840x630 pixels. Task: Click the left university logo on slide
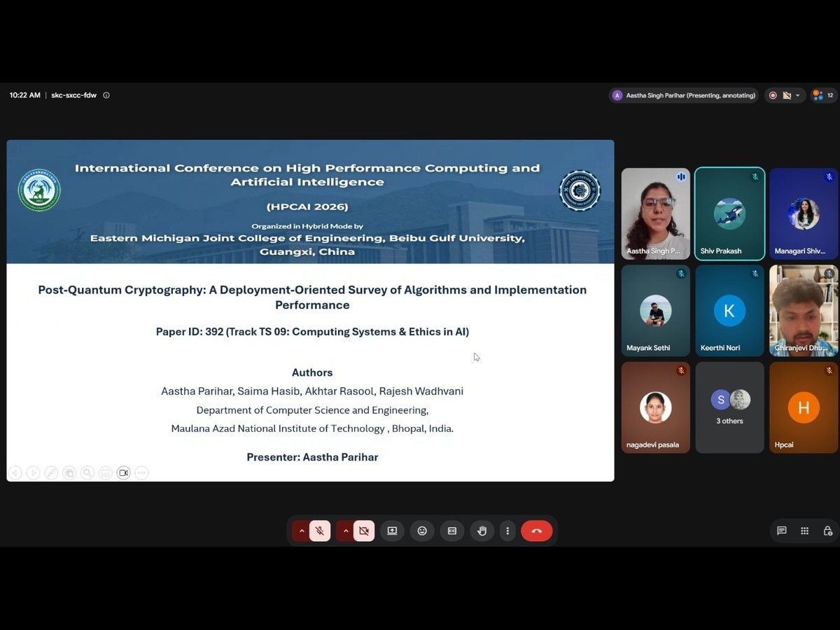click(39, 190)
